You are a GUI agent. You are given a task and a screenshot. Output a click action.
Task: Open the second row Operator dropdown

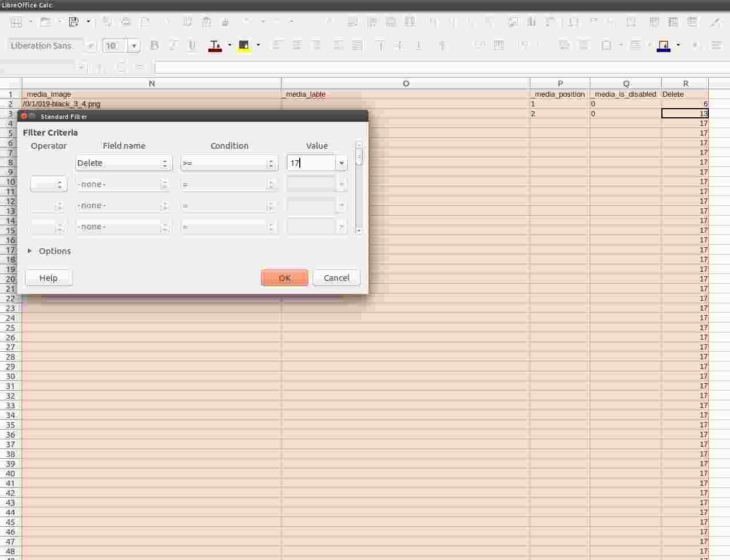click(x=49, y=184)
